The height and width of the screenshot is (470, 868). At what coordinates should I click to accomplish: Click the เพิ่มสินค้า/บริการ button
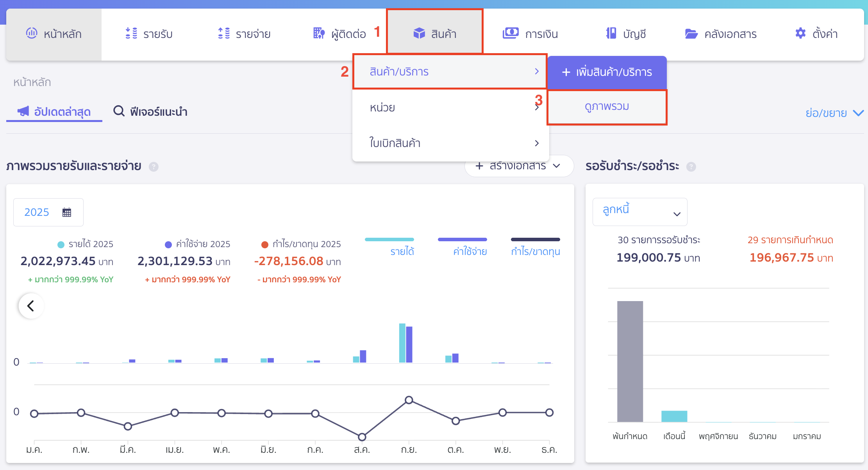(x=607, y=72)
